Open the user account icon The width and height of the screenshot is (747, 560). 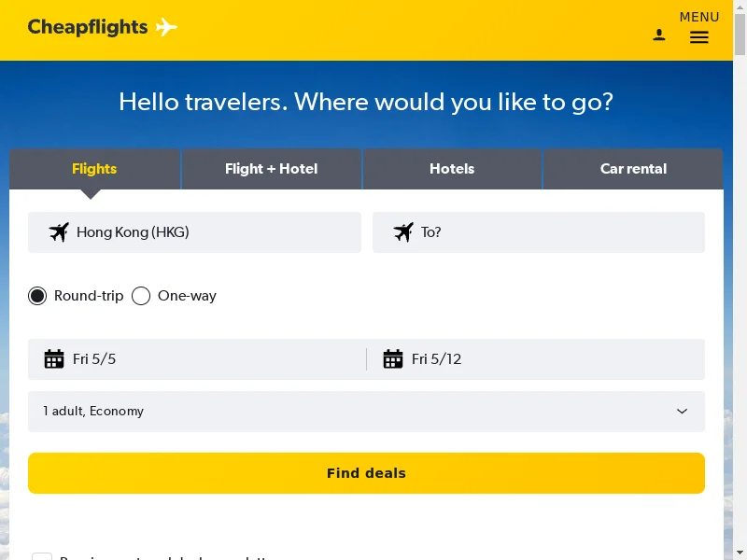(659, 35)
